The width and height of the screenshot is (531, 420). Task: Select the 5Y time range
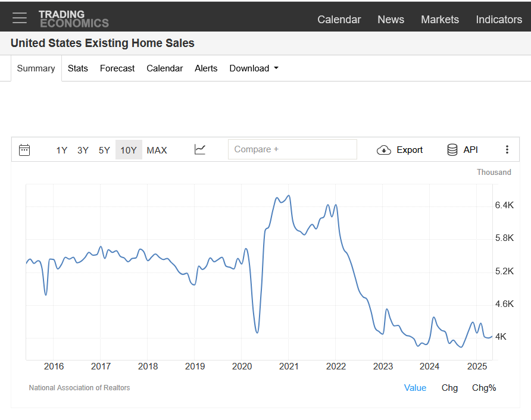pyautogui.click(x=104, y=151)
